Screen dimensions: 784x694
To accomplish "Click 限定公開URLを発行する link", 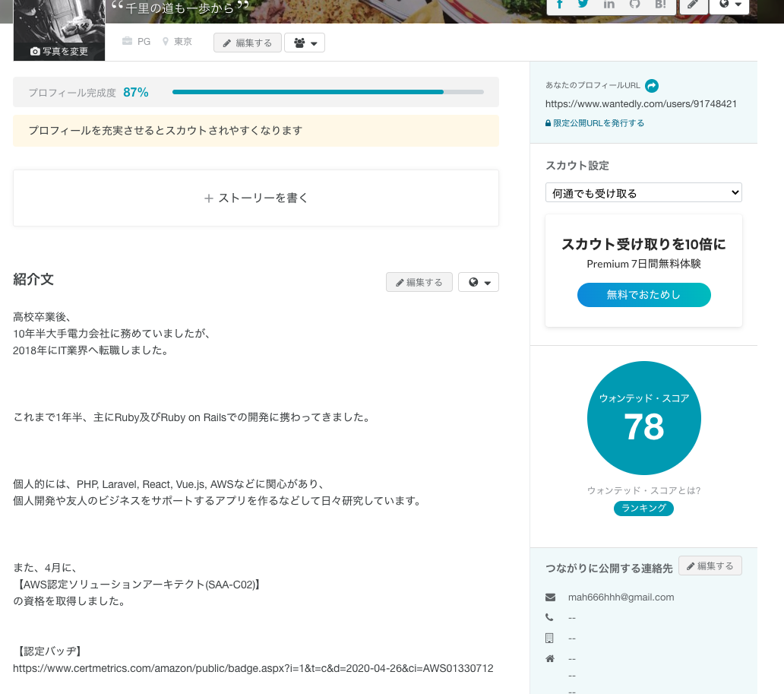I will pos(595,123).
